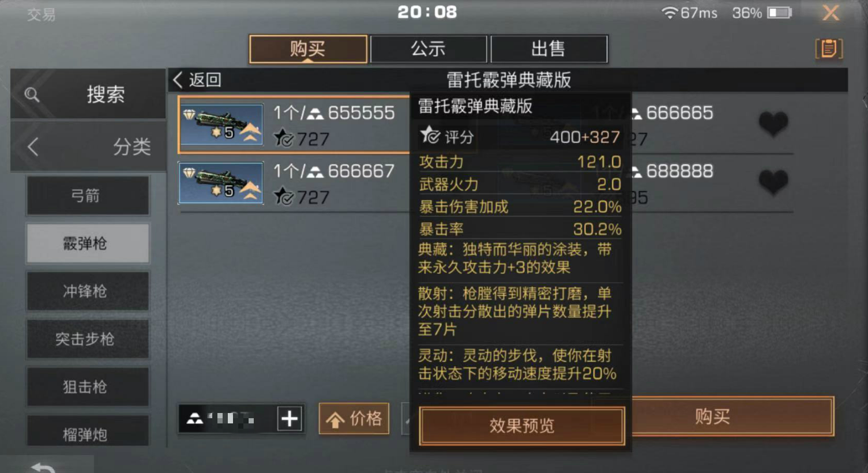Collapse the 分类 category chevron
The height and width of the screenshot is (473, 868).
33,147
